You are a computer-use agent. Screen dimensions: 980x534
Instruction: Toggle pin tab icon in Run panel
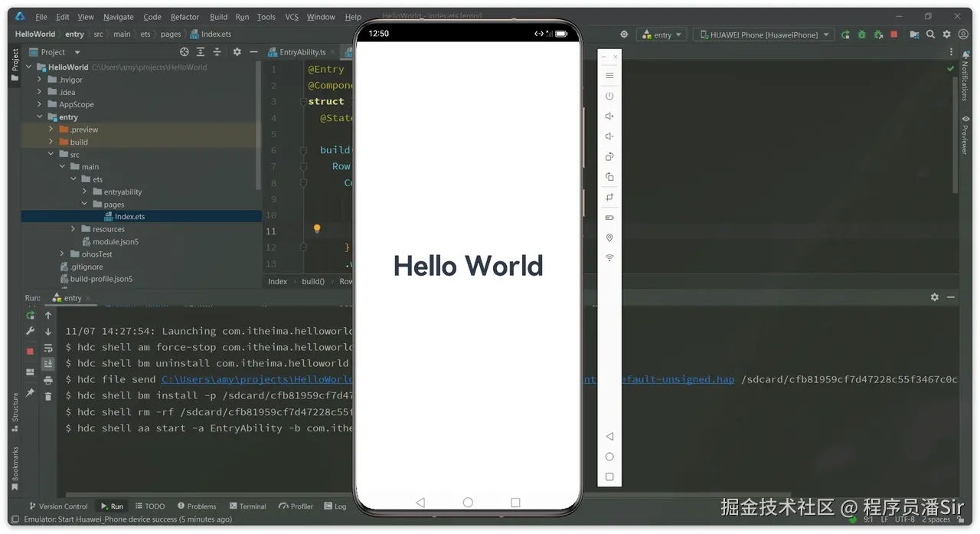point(30,392)
